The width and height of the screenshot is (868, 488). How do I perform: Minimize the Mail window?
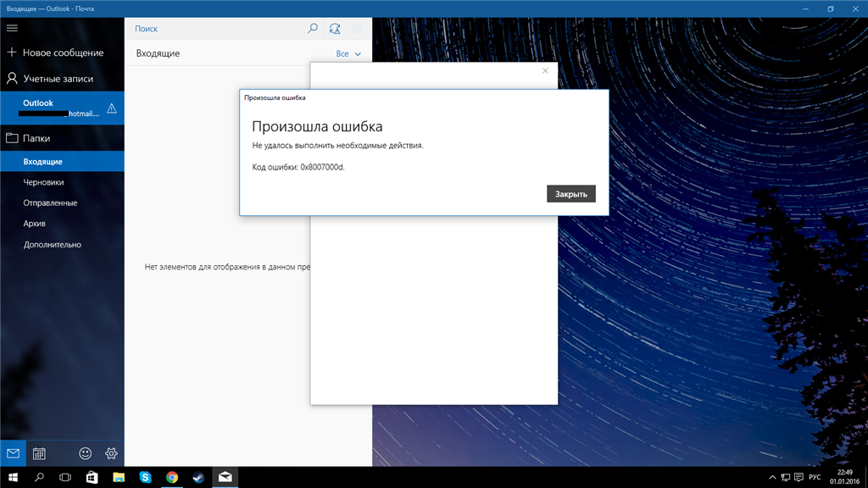coord(805,8)
